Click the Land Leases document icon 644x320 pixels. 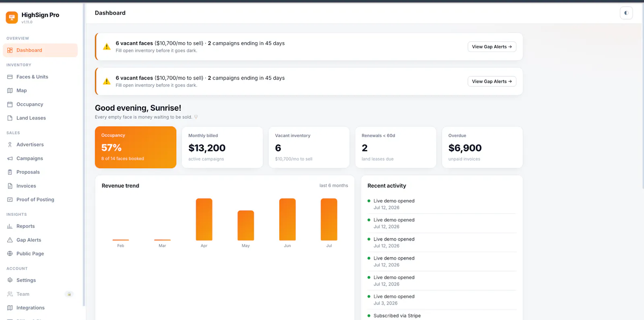click(x=10, y=118)
